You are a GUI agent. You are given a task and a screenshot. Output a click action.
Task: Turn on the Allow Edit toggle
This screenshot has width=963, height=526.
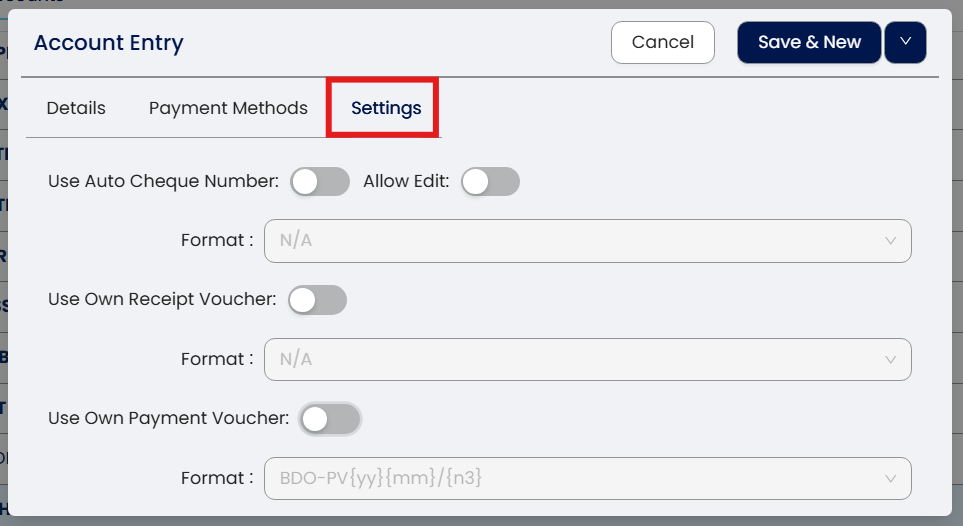(490, 181)
